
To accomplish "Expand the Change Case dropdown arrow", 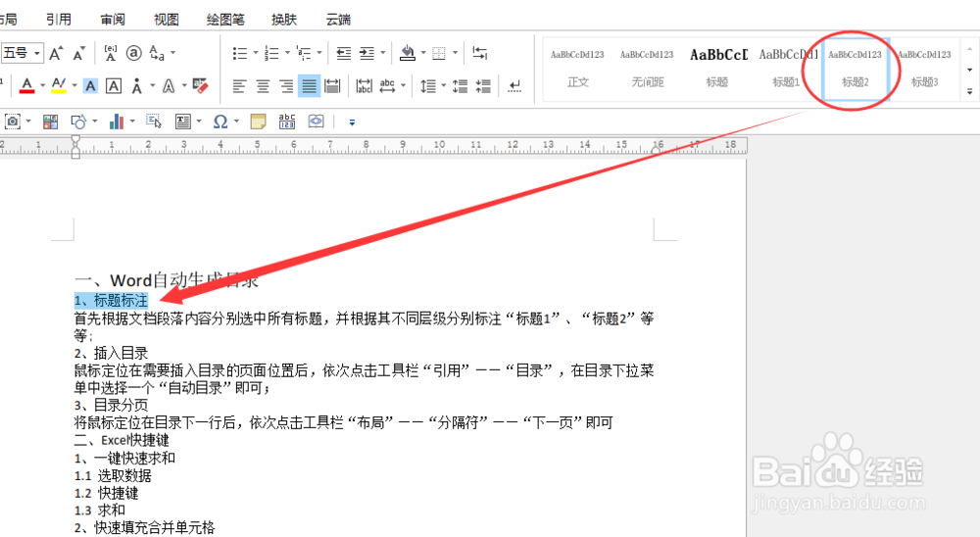I will point(173,53).
